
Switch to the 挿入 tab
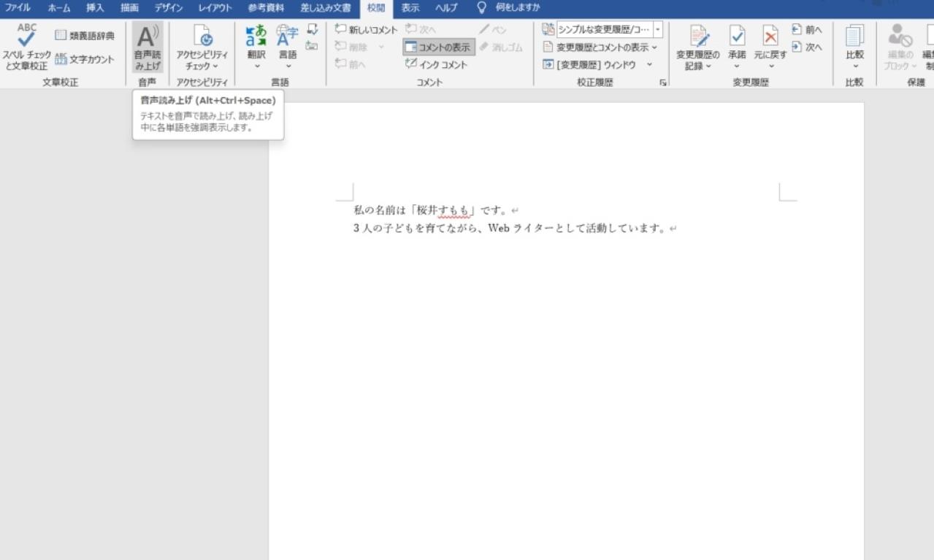point(95,8)
